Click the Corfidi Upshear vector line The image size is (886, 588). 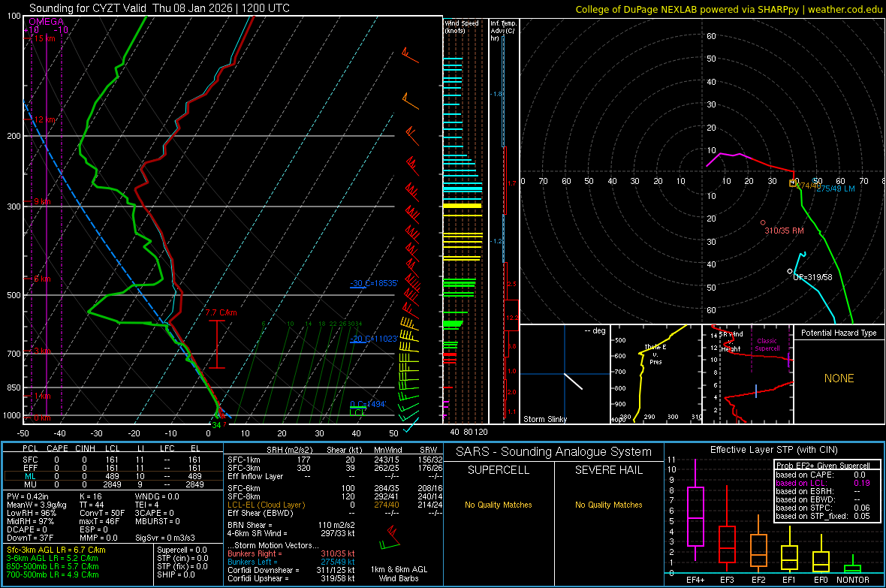(x=291, y=578)
